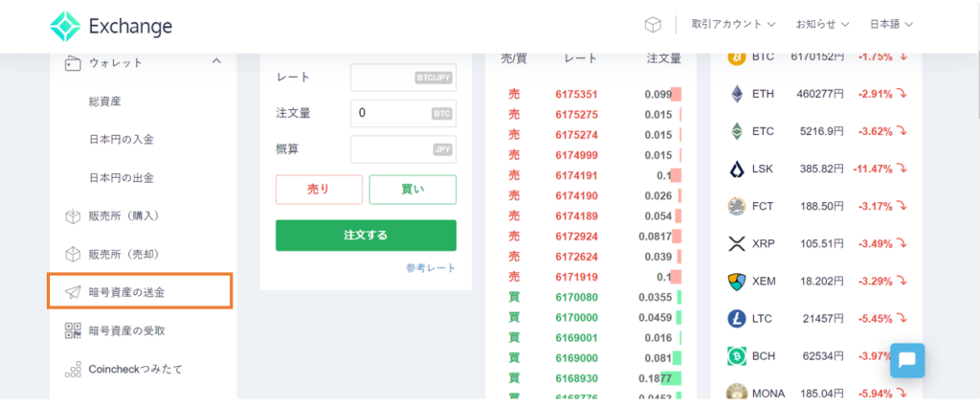Click the Bitcoin BTC coin icon
Viewport: 980px width, 409px height.
coord(737,57)
